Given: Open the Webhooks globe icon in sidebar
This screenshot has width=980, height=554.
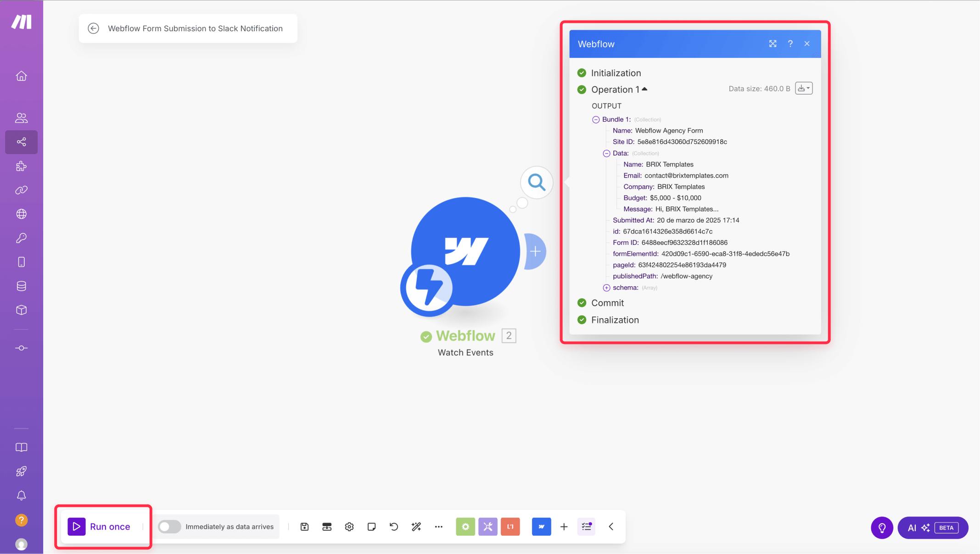Looking at the screenshot, I should 21,214.
